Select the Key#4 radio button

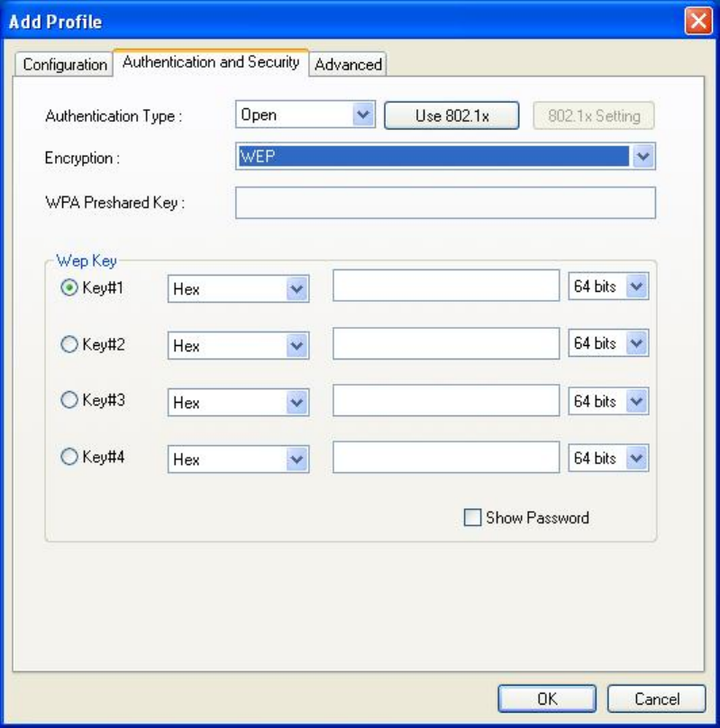point(69,457)
